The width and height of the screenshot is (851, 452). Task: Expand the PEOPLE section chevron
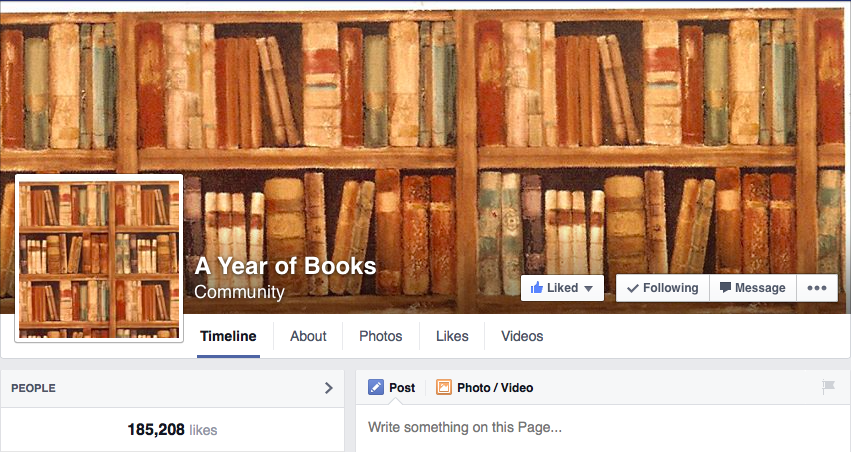tap(328, 388)
